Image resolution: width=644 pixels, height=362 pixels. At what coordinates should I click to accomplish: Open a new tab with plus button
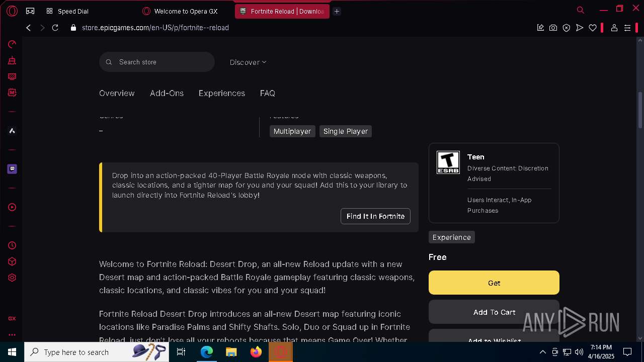click(337, 11)
